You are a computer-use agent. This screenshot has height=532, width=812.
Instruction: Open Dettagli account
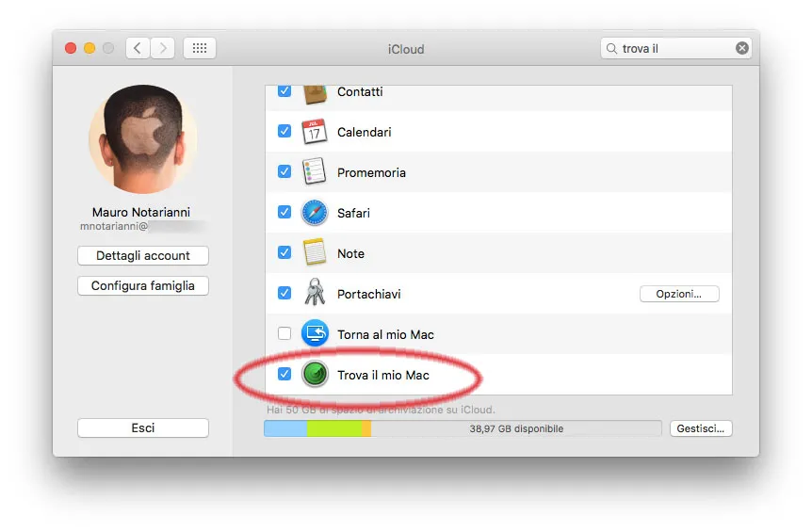click(x=143, y=256)
